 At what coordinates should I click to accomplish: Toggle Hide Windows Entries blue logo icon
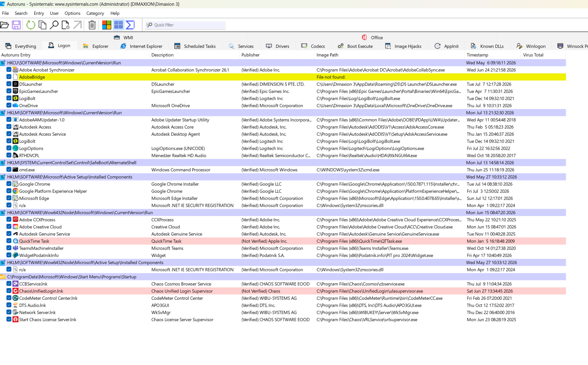click(x=118, y=25)
